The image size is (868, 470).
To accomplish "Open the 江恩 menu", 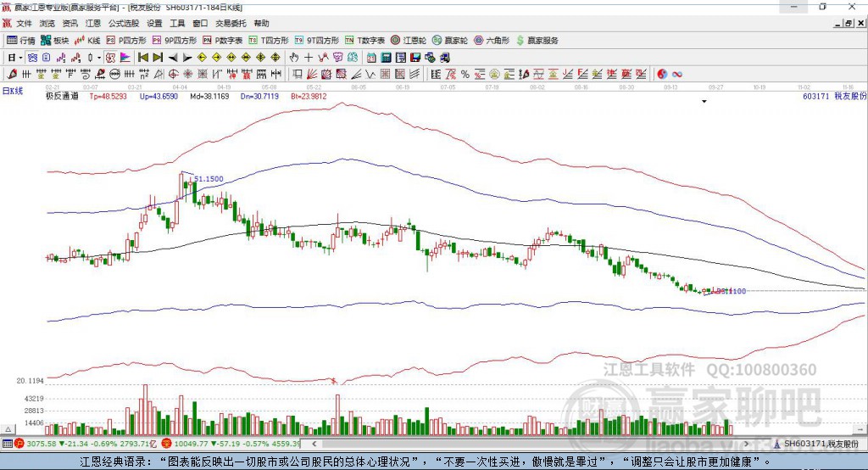I will point(93,23).
